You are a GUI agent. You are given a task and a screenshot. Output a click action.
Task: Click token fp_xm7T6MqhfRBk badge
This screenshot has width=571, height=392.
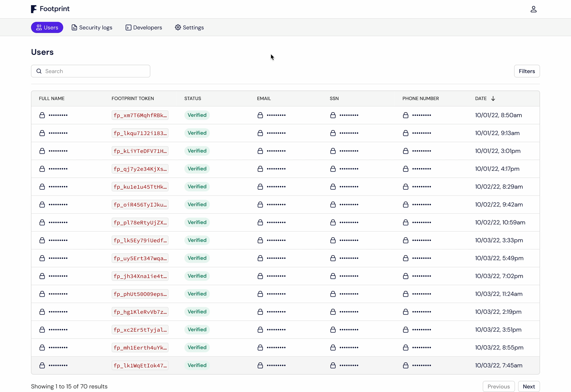pos(140,115)
